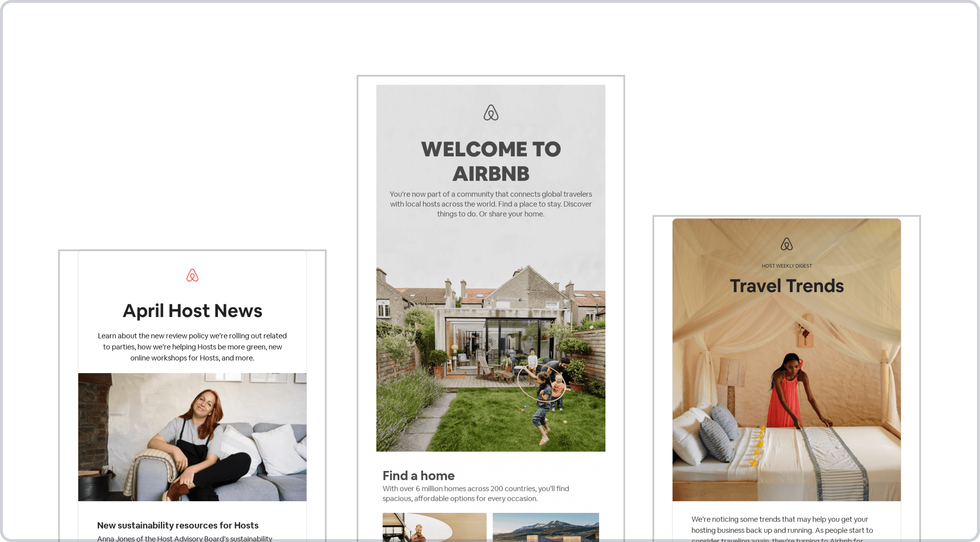The width and height of the screenshot is (980, 542).
Task: Click the HOST WEEKLY DIGEST label
Action: click(786, 266)
